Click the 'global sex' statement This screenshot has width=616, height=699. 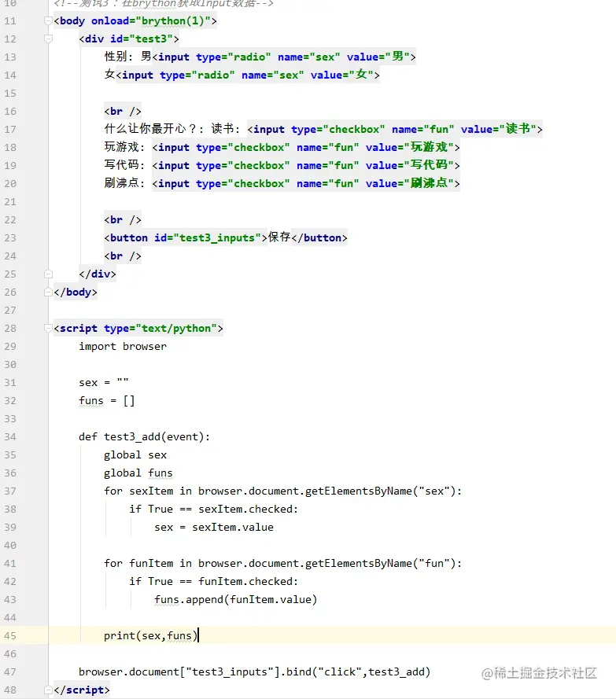(135, 454)
